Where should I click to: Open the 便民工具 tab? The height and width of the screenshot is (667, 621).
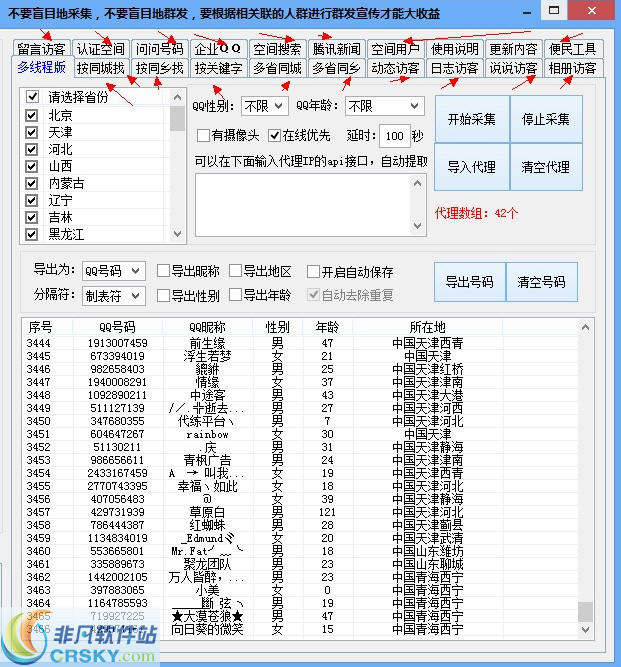[x=573, y=49]
